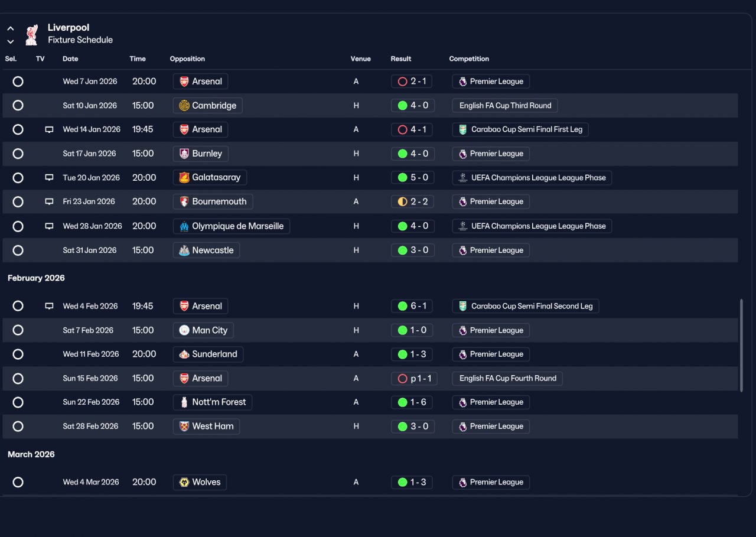Click the Newcastle club badge icon

click(x=184, y=250)
